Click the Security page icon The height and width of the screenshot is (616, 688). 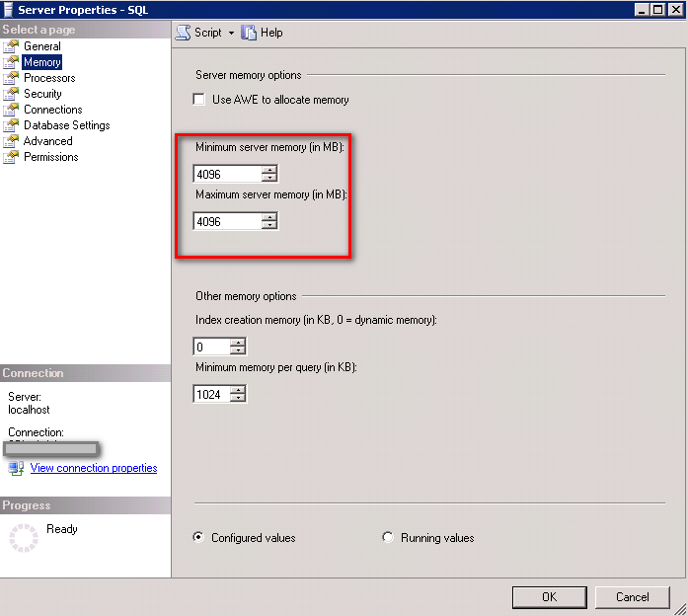click(11, 94)
